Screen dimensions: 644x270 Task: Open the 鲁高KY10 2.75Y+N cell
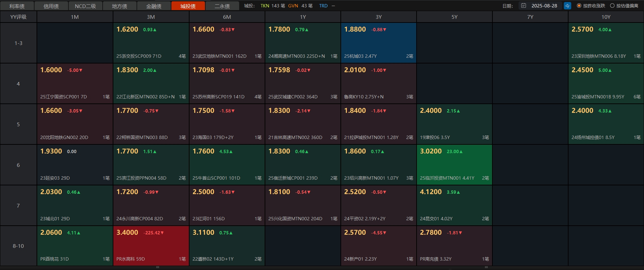coord(379,84)
